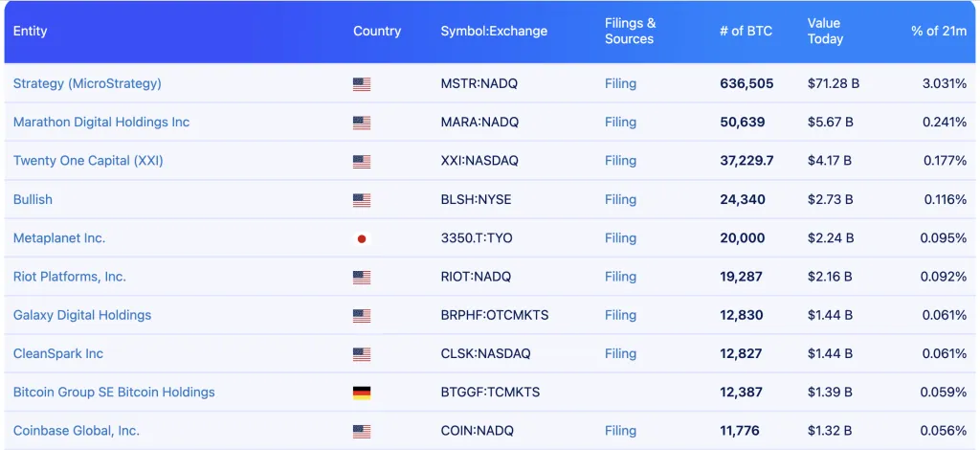Open the Filing link for Bullish
The height and width of the screenshot is (450, 980).
pyautogui.click(x=620, y=199)
